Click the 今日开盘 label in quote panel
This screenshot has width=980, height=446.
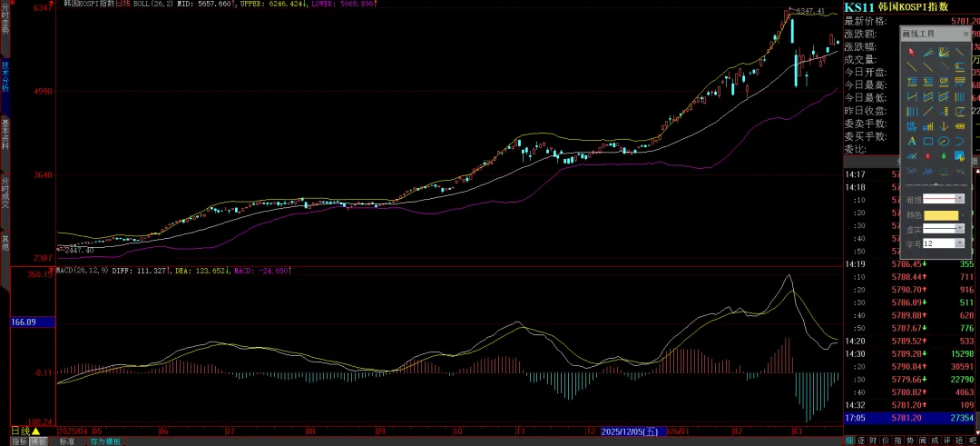(x=865, y=73)
